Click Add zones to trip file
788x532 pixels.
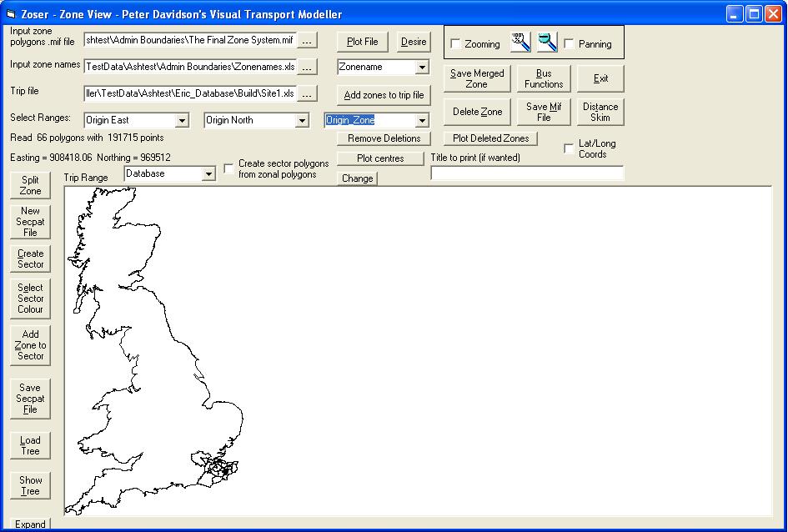tap(384, 95)
